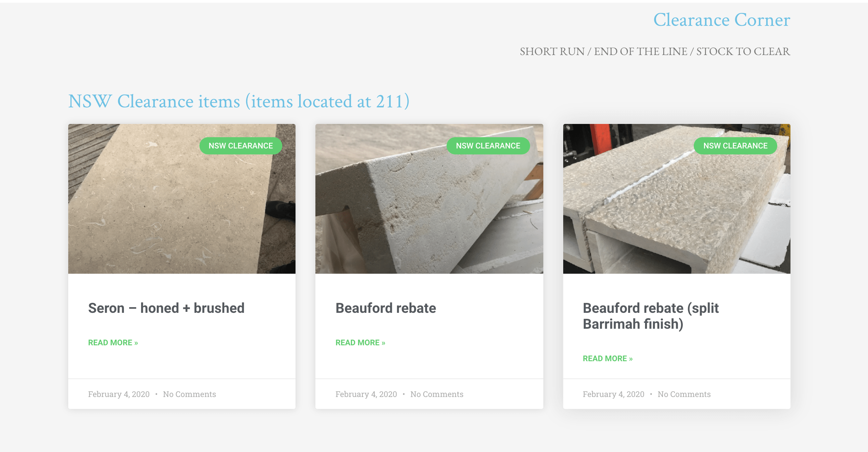
Task: Click 'No Comments' under split Barrimah card
Action: pyautogui.click(x=684, y=394)
